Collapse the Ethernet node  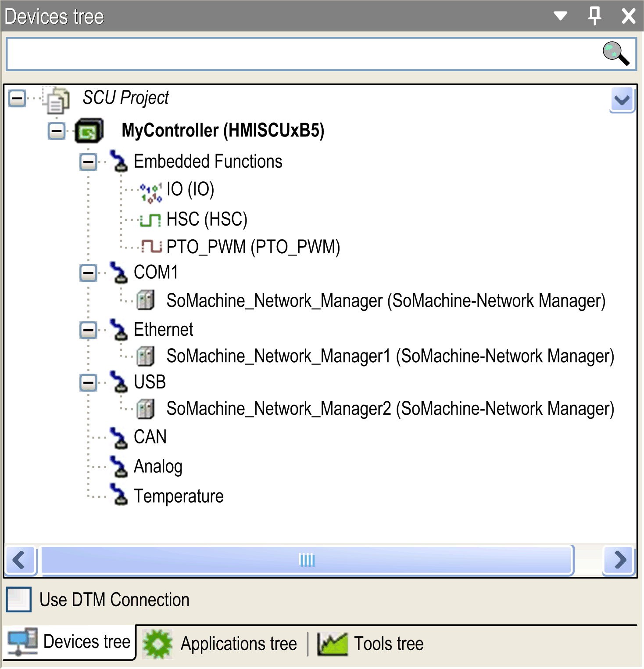coord(88,330)
